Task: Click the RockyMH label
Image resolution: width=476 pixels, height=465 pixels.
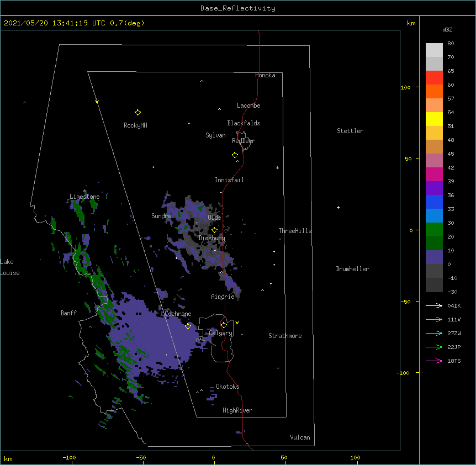Action: click(x=135, y=125)
